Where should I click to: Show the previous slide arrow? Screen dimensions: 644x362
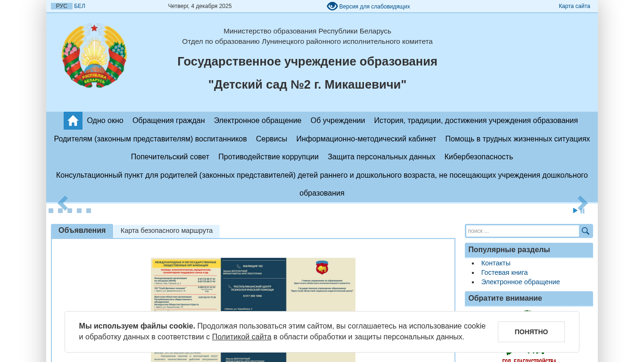point(63,203)
